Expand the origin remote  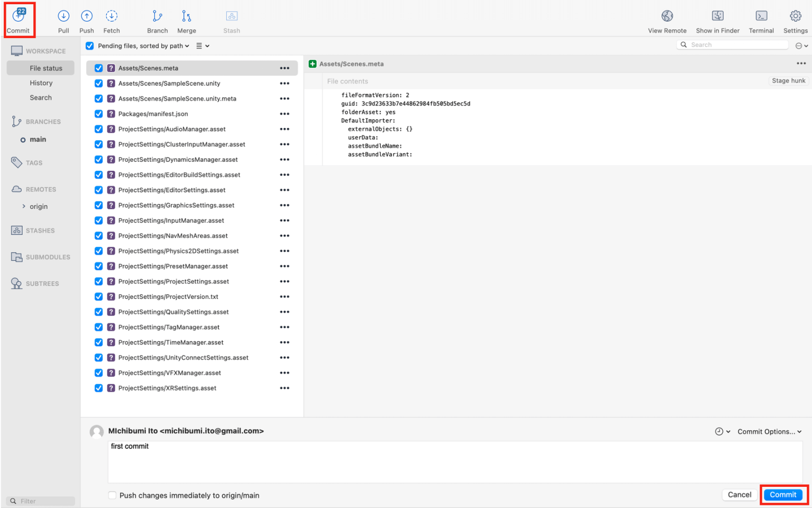pos(24,206)
